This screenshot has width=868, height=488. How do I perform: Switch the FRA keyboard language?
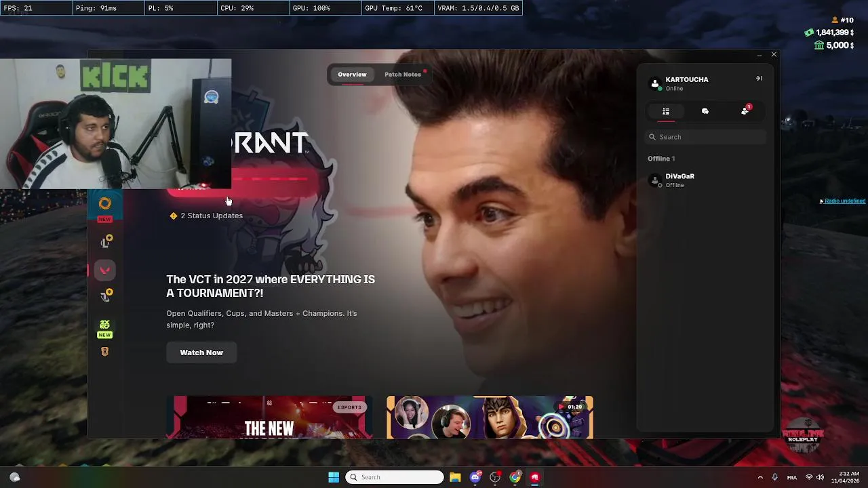coord(792,477)
